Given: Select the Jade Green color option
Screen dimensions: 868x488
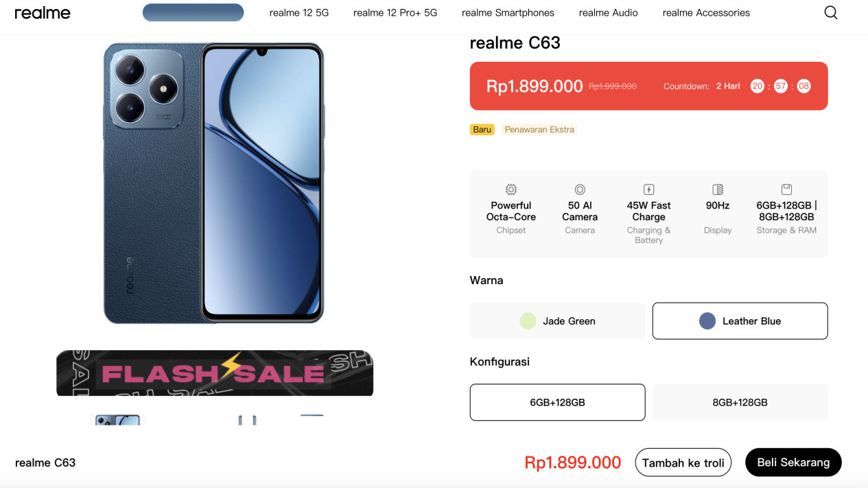Looking at the screenshot, I should click(557, 321).
